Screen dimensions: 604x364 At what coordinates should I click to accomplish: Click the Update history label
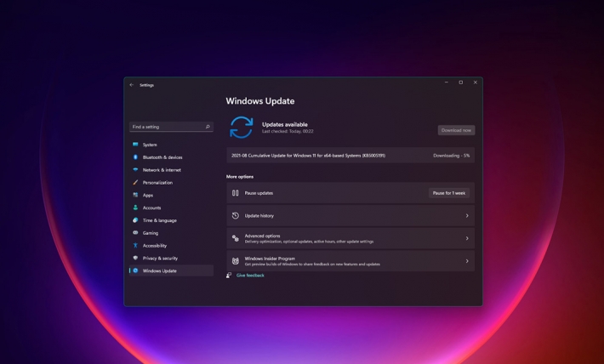(259, 216)
